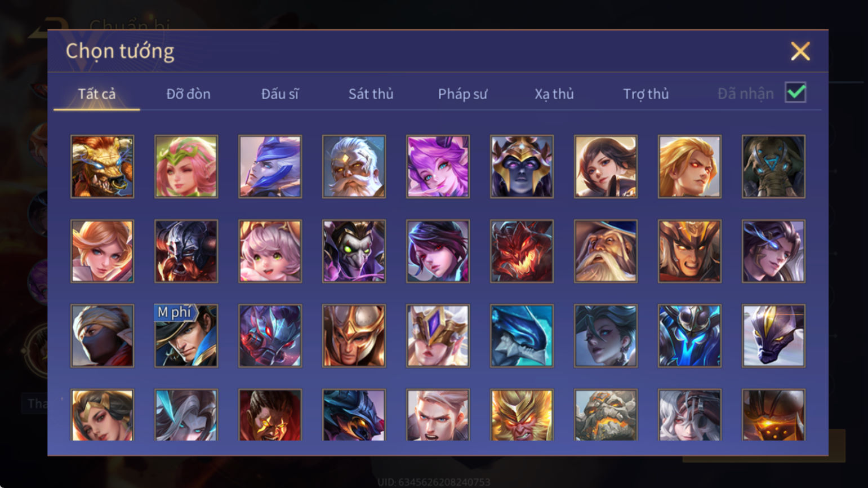
Task: Show the Pháp sư hero category
Action: 462,94
